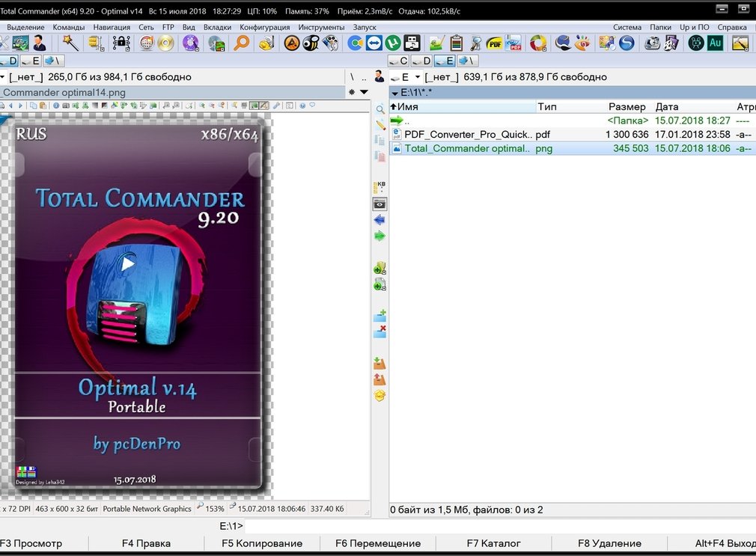Select the PDF_Converter_Pro_Quick.. pdf file row
This screenshot has height=556, width=756.
[573, 135]
